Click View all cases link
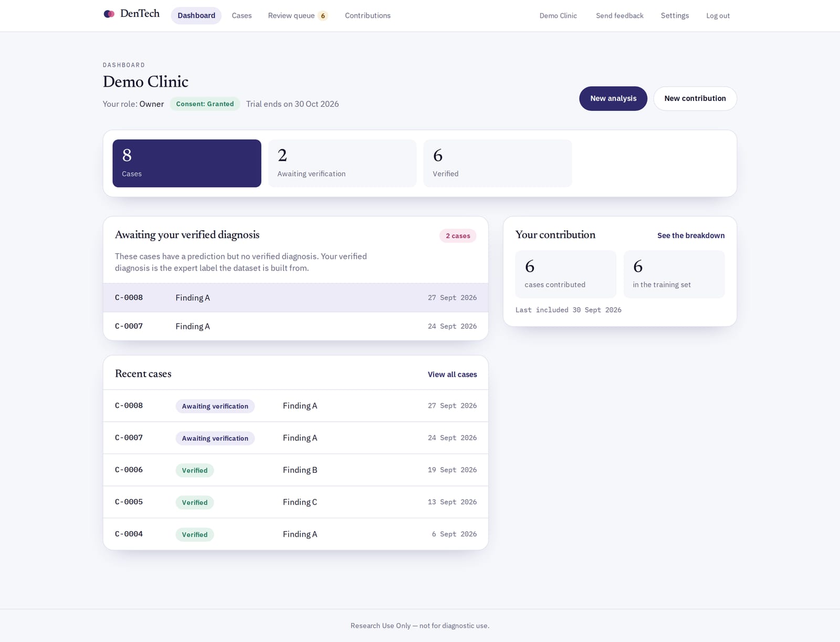Viewport: 840px width, 642px height. point(453,375)
